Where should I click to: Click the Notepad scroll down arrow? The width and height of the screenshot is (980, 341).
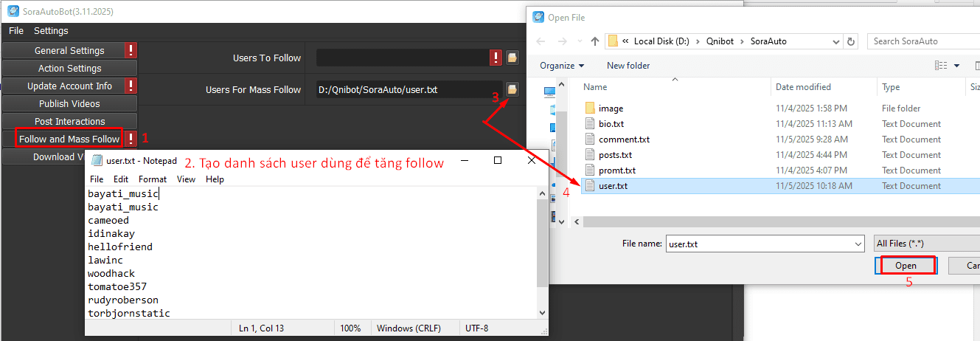pos(542,313)
